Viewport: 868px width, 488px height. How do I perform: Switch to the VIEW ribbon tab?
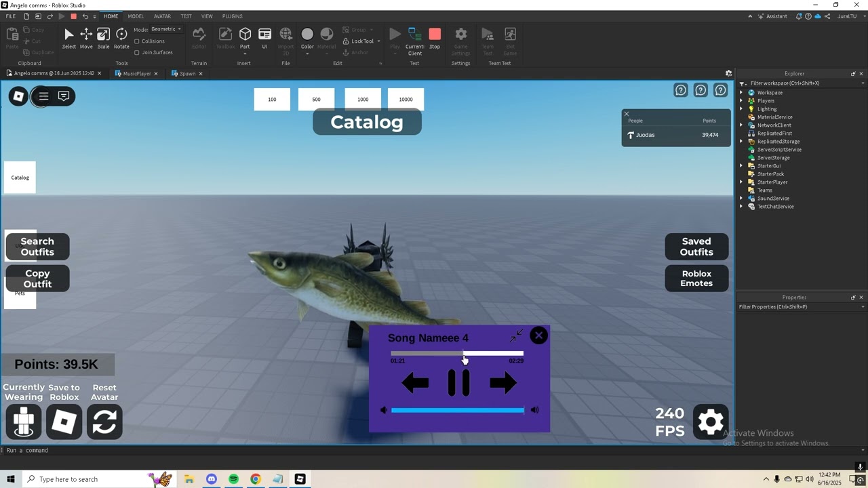pos(207,16)
